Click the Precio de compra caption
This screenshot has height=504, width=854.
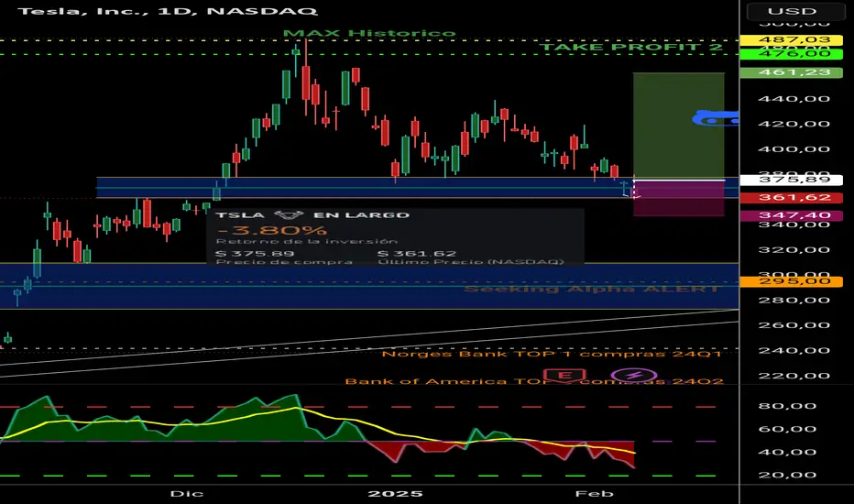pos(284,262)
